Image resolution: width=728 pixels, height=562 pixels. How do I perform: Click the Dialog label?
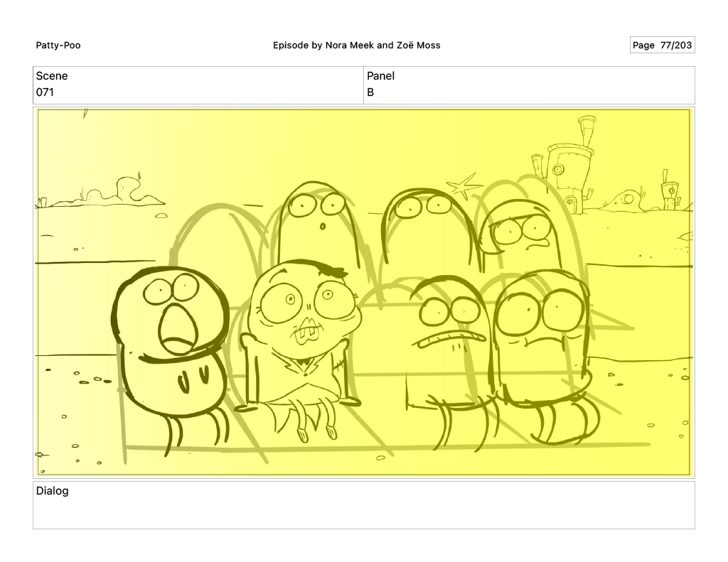[x=52, y=491]
